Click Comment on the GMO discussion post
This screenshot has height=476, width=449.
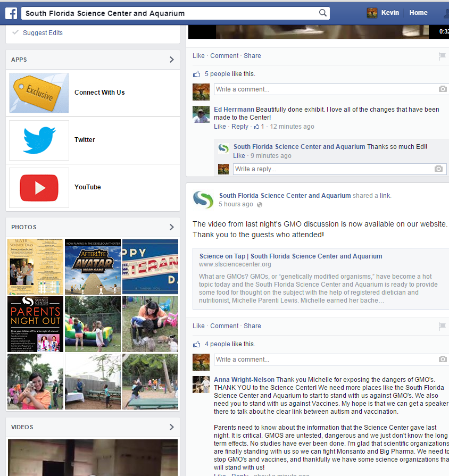(x=224, y=326)
